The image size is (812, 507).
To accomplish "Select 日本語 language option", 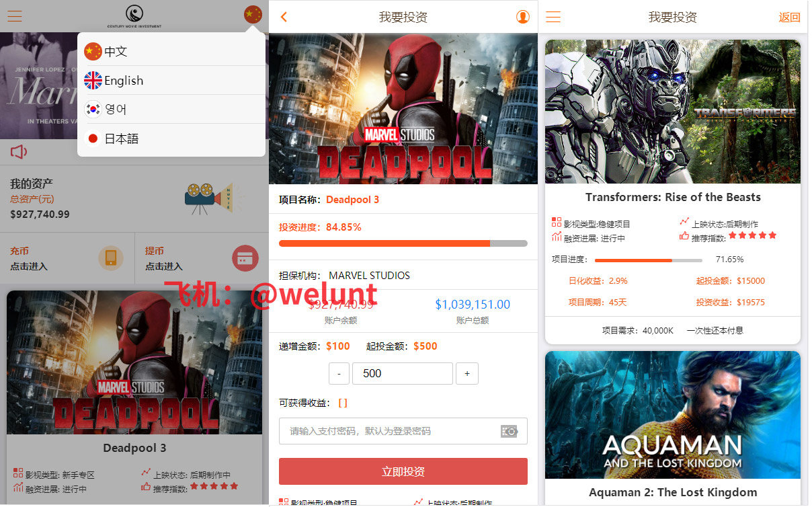I will pyautogui.click(x=171, y=139).
